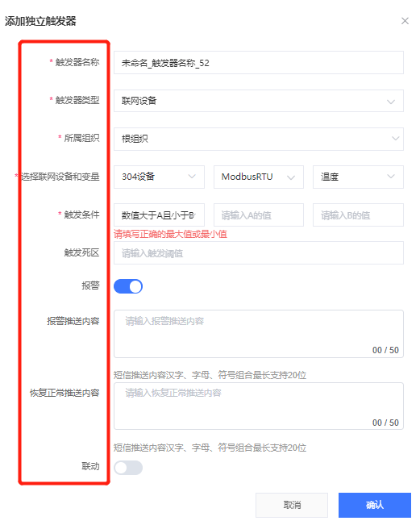Image resolution: width=420 pixels, height=525 pixels.
Task: Click the 请输入报警推送内容 text area
Action: [259, 334]
